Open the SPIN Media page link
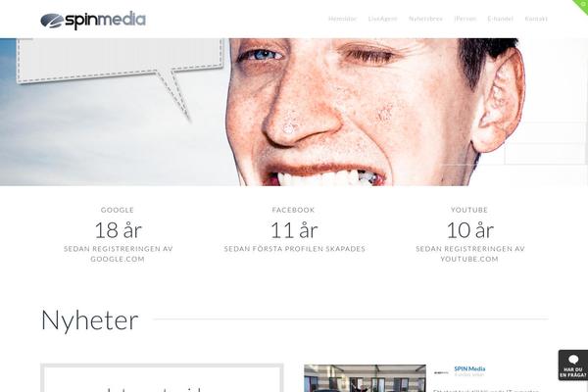588x392 pixels. point(469,368)
